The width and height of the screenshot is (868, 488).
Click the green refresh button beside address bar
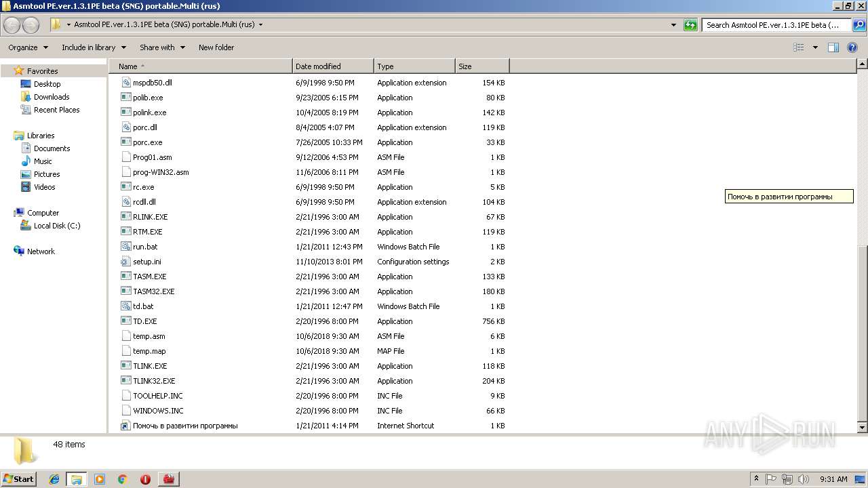[690, 25]
